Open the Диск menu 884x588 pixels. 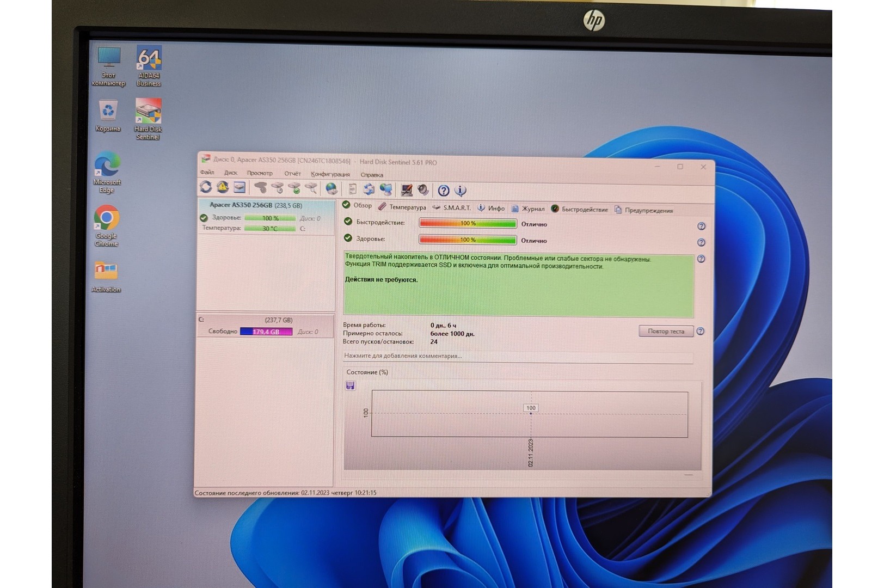231,173
